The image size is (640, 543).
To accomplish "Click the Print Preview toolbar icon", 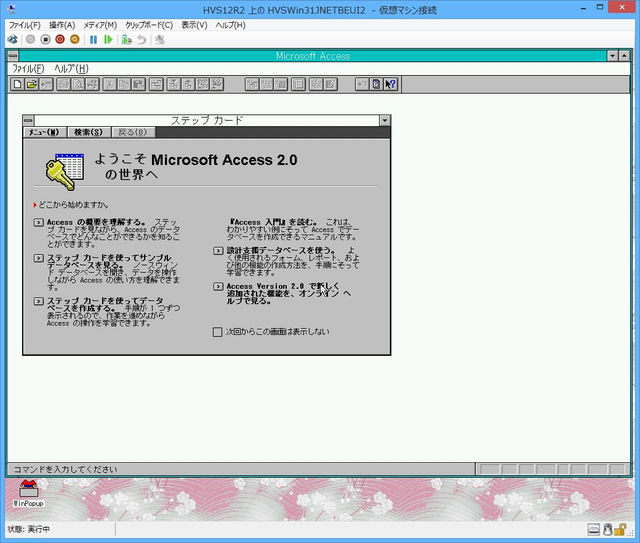I will point(78,84).
